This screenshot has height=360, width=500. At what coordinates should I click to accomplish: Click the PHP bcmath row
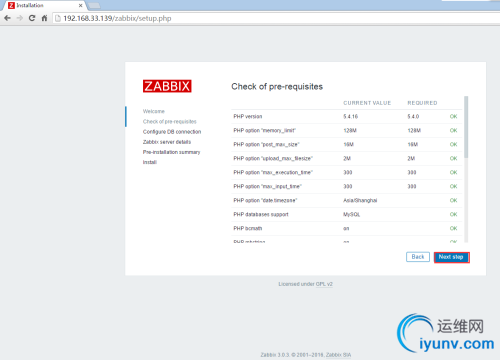(x=347, y=228)
